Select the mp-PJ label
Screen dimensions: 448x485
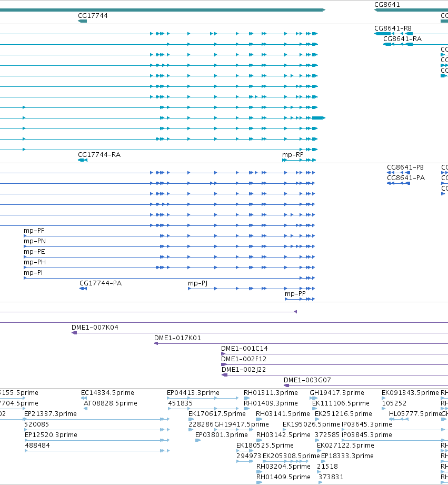point(197,283)
